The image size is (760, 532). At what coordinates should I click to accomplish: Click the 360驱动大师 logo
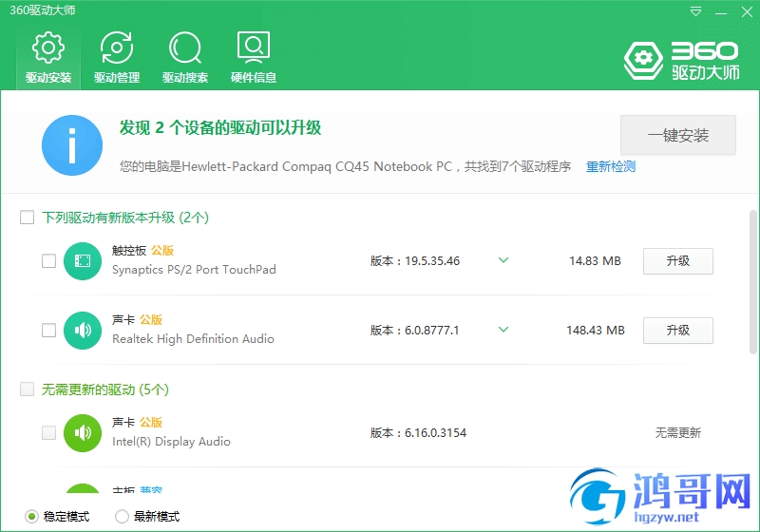click(681, 61)
